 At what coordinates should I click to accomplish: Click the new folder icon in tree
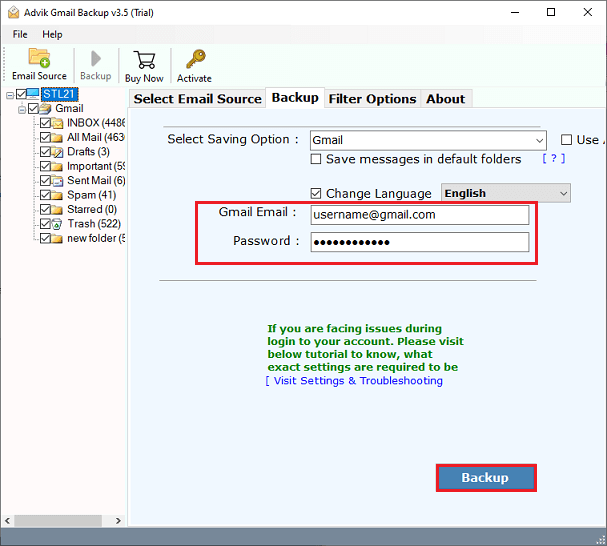[57, 238]
